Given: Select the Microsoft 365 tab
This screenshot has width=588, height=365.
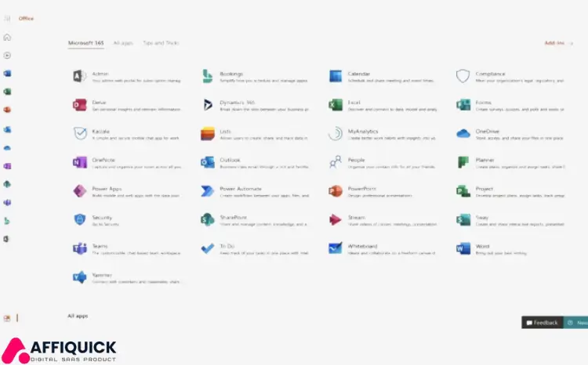Looking at the screenshot, I should pos(86,43).
